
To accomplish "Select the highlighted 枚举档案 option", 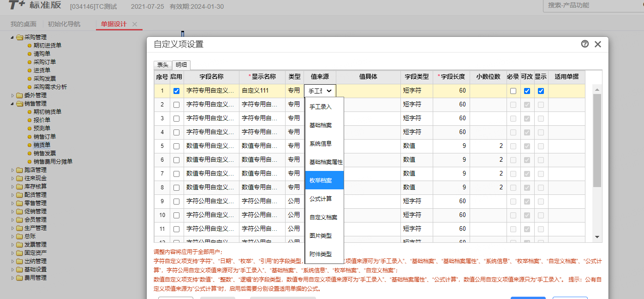I will [x=324, y=180].
